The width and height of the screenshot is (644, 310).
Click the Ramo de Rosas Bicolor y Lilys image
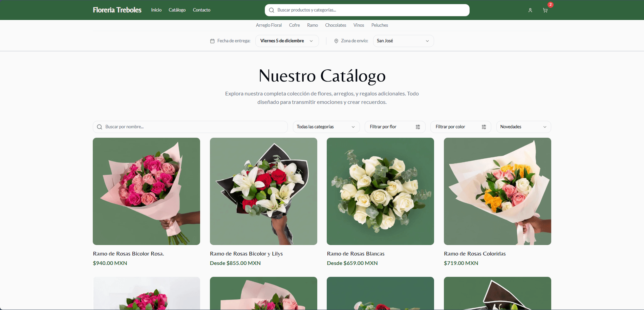[x=263, y=191]
